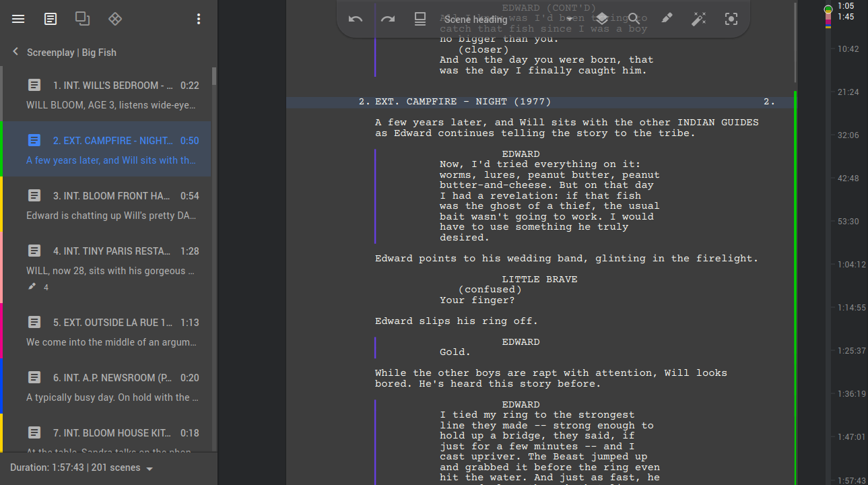Jump to 1:25:37 on the timeline

tap(850, 351)
